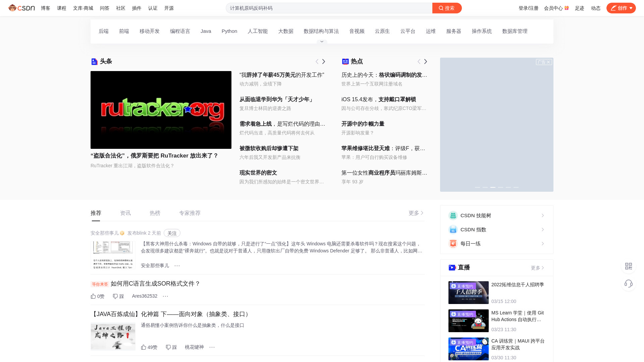Select the 人工智能 category

click(x=258, y=31)
